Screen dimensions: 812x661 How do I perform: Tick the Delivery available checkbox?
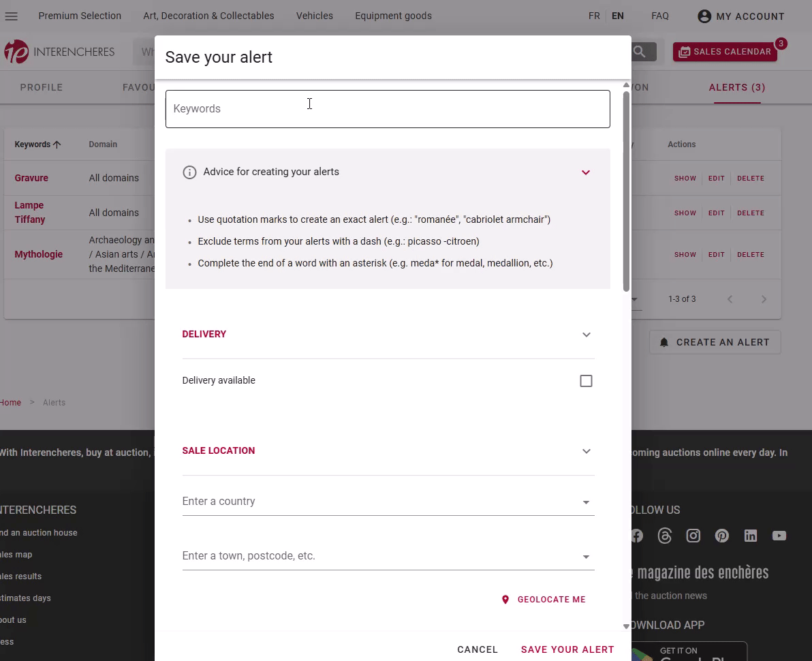[586, 381]
